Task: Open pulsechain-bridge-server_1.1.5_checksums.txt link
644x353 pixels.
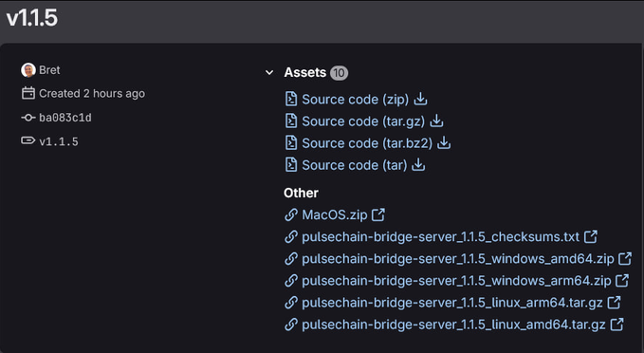Action: coord(441,237)
